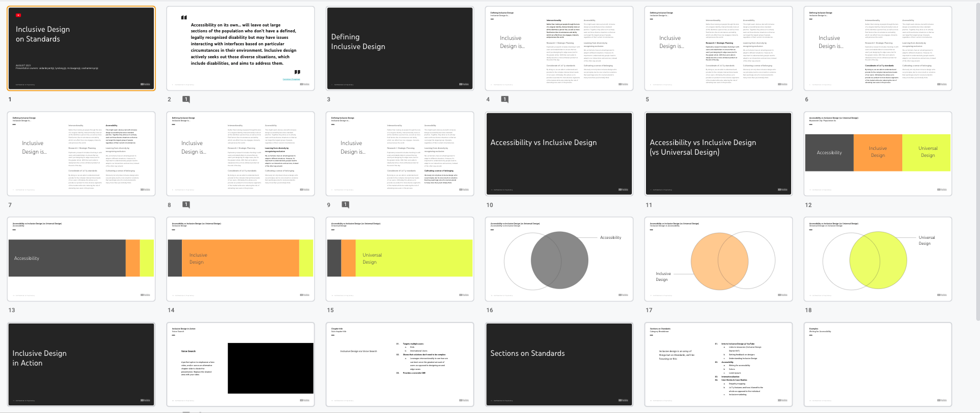980x413 pixels.
Task: Select slide 9 thumbnail
Action: coord(400,154)
